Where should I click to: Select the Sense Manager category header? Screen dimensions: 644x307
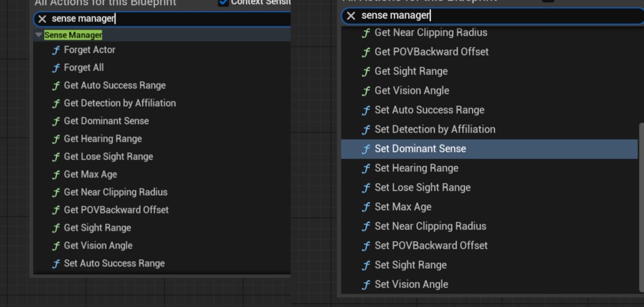click(73, 35)
